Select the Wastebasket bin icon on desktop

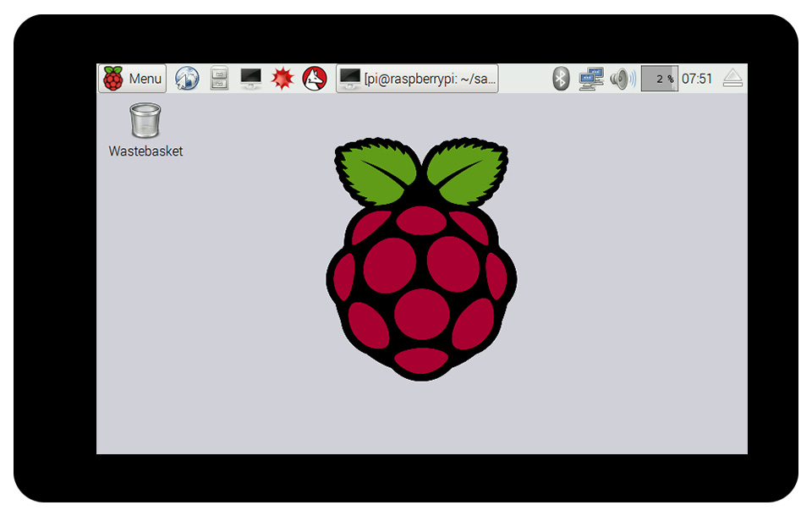145,120
